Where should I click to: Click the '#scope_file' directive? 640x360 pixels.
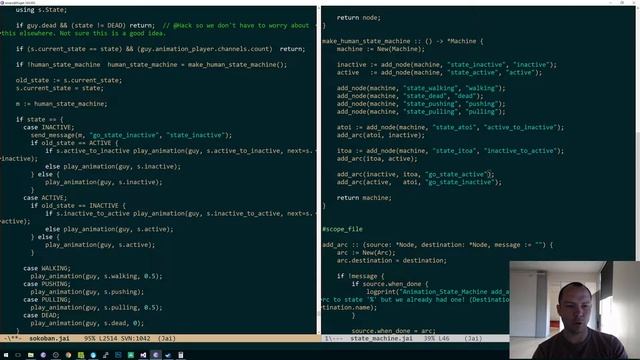[342, 229]
